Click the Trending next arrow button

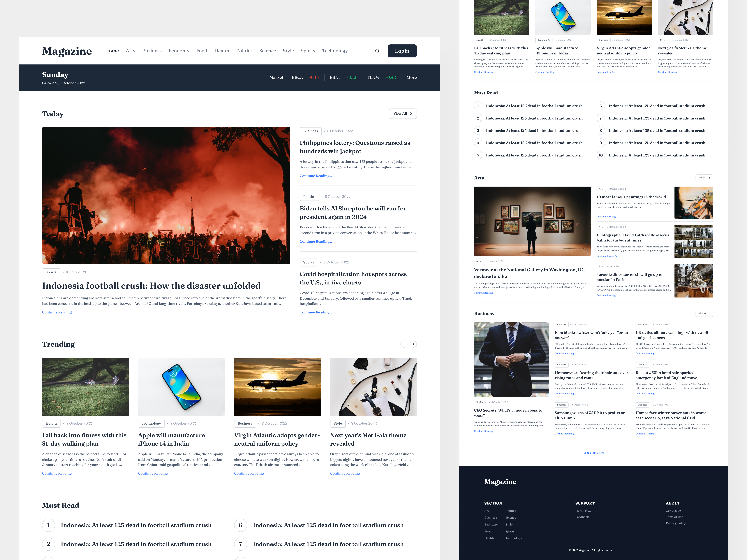pos(413,344)
